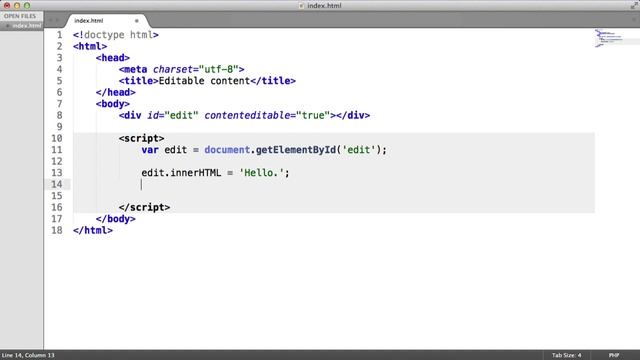Click the red window close button

click(x=7, y=6)
